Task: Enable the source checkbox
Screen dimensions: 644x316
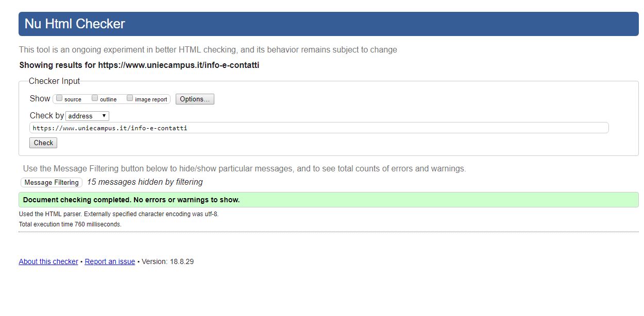Action: [x=59, y=98]
